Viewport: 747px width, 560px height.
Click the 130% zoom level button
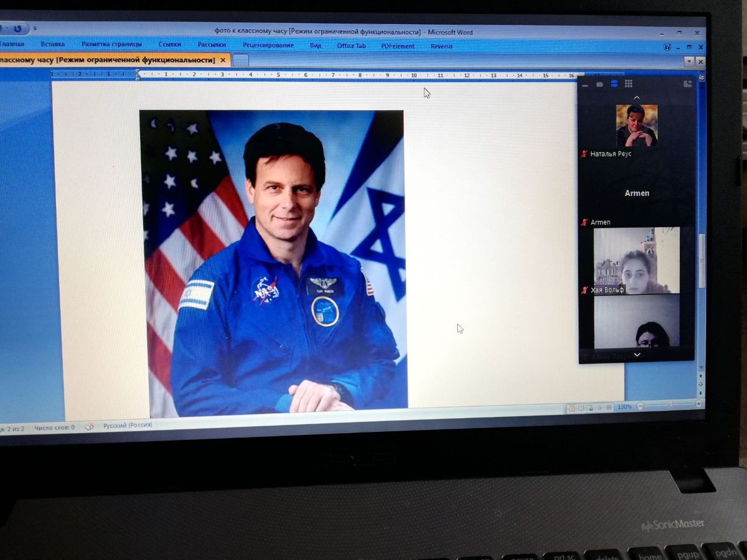point(624,407)
